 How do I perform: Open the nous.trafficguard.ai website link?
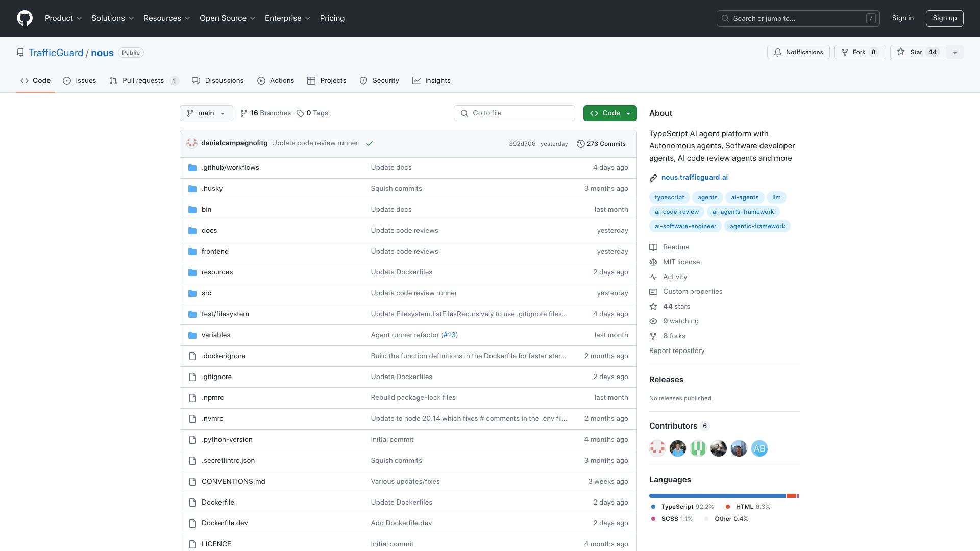[x=695, y=178]
